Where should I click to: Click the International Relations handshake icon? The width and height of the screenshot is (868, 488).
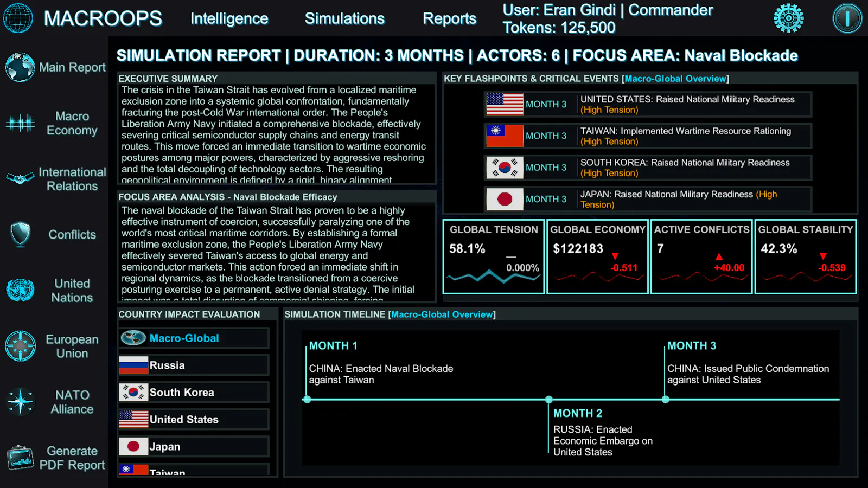(x=20, y=178)
